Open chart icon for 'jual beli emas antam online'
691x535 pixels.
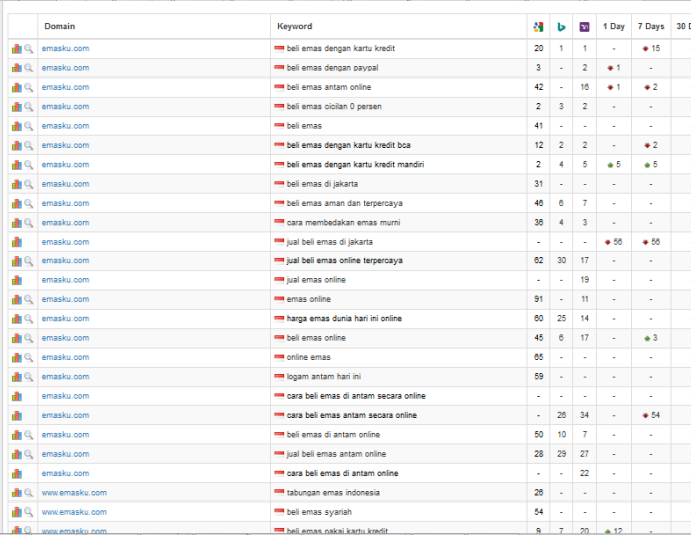[17, 454]
